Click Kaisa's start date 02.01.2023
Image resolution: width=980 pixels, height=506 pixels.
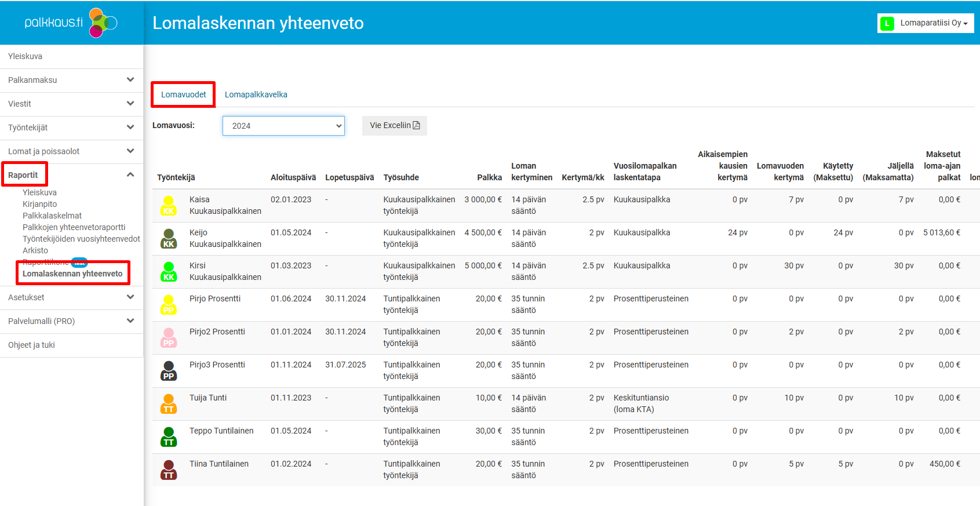(x=291, y=199)
